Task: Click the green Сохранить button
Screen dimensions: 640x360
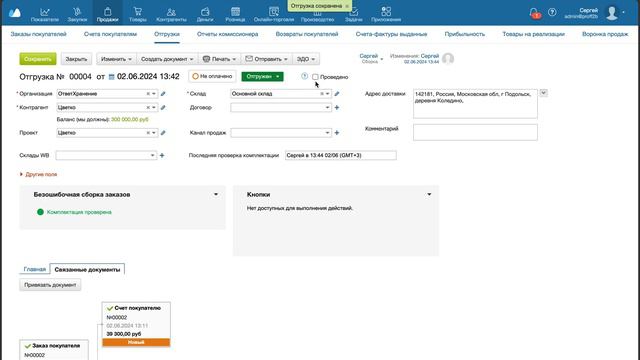Action: (x=38, y=59)
